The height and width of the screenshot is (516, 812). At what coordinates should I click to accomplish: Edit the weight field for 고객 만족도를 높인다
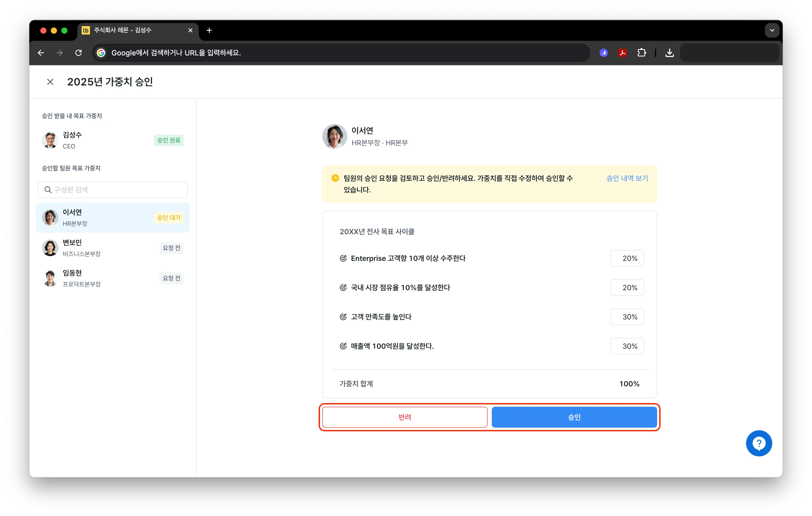click(627, 317)
